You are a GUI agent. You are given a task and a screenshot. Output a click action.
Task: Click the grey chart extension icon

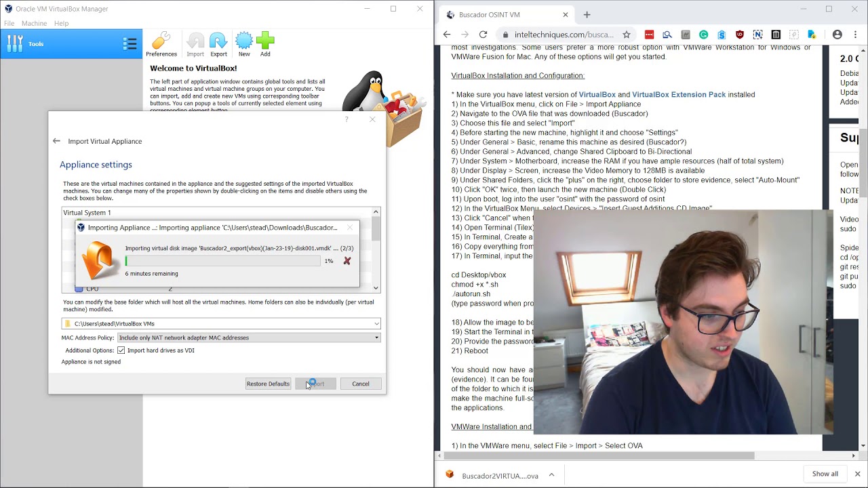coord(686,35)
